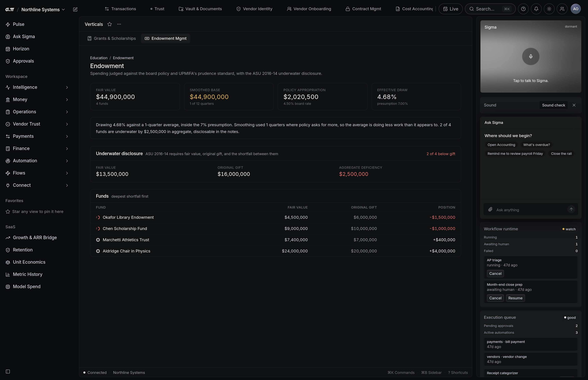Resume Month-end close prep
588x380 pixels.
[515, 298]
